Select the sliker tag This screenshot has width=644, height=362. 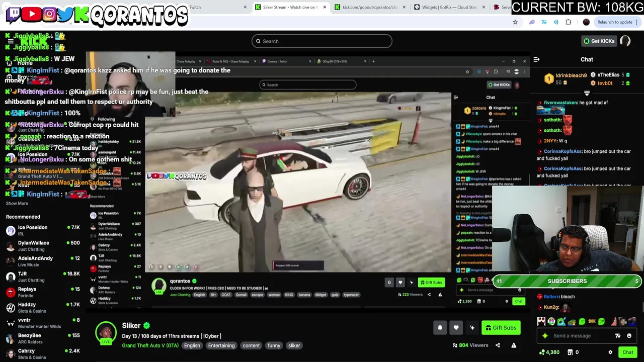point(294,345)
